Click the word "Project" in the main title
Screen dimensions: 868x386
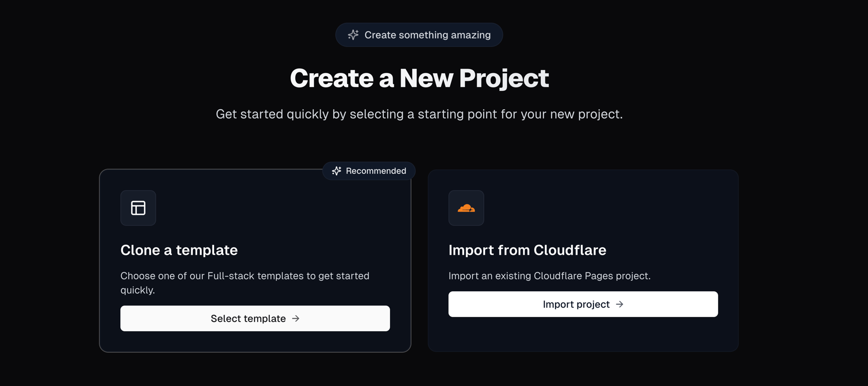tap(504, 78)
